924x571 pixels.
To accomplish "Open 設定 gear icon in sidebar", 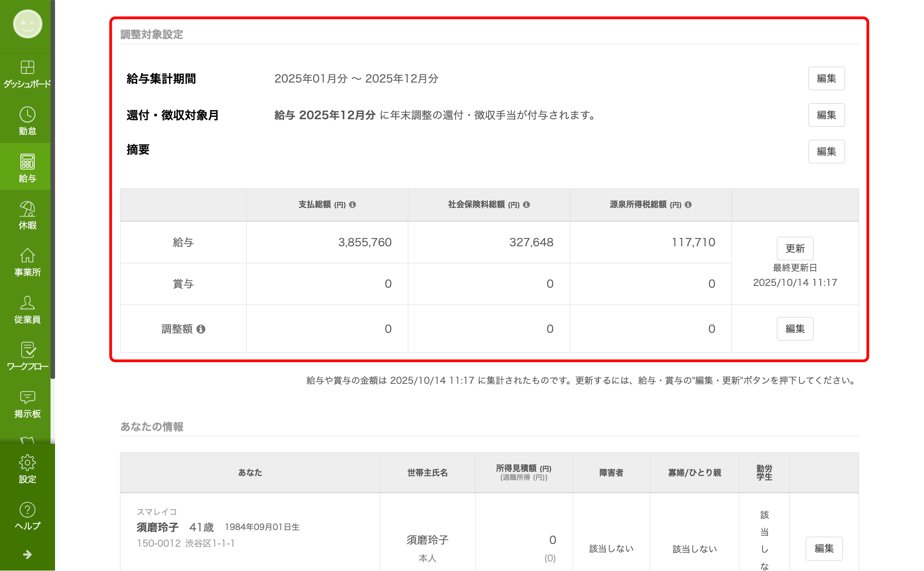I will click(x=27, y=463).
